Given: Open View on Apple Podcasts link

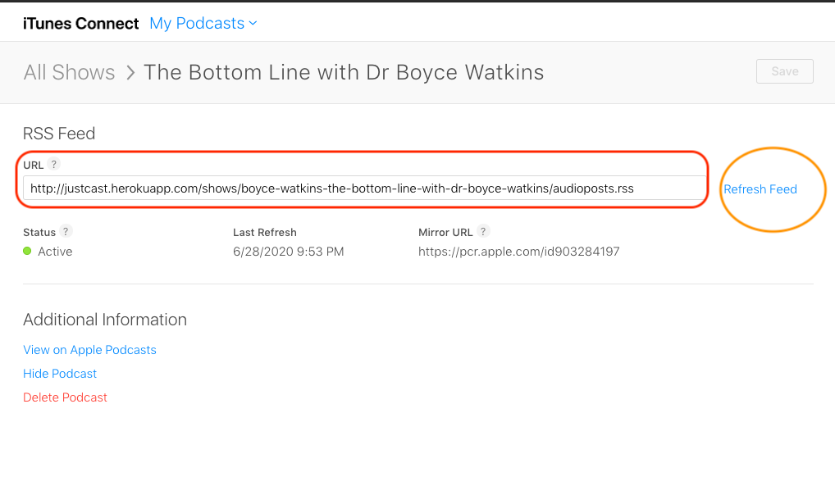Looking at the screenshot, I should [x=89, y=350].
